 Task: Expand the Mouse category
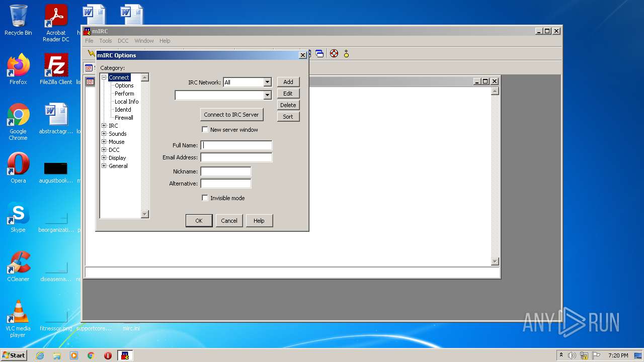tap(104, 142)
